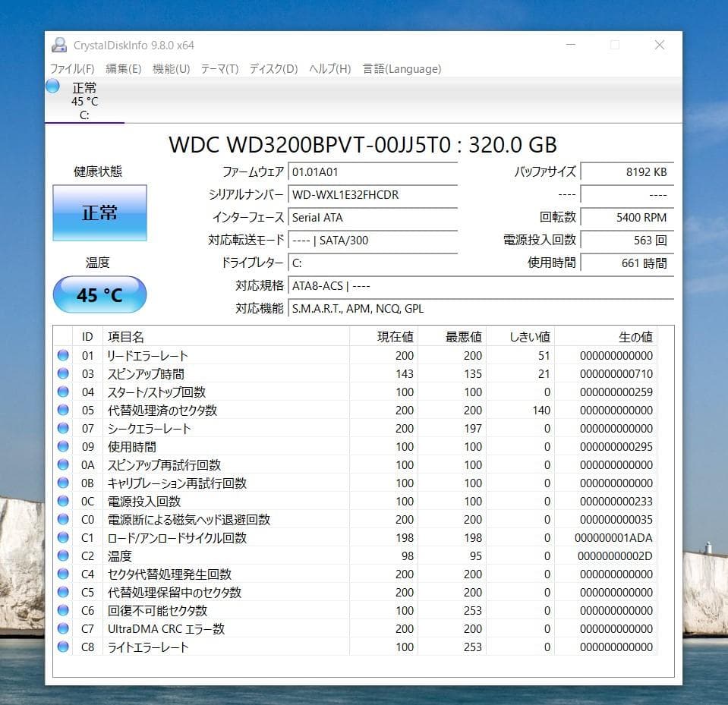Viewport: 728px width, 705px height.
Task: Click the 最悪値 column header
Action: click(x=452, y=336)
